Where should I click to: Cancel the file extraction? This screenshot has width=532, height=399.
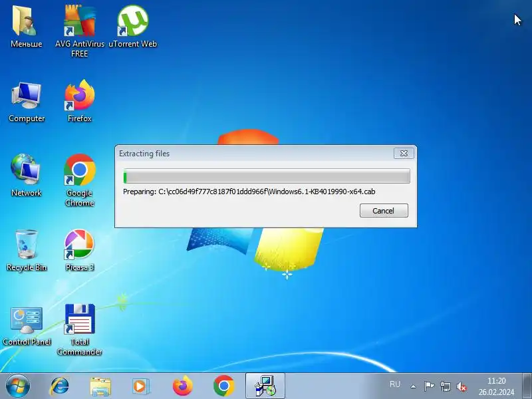(x=384, y=211)
